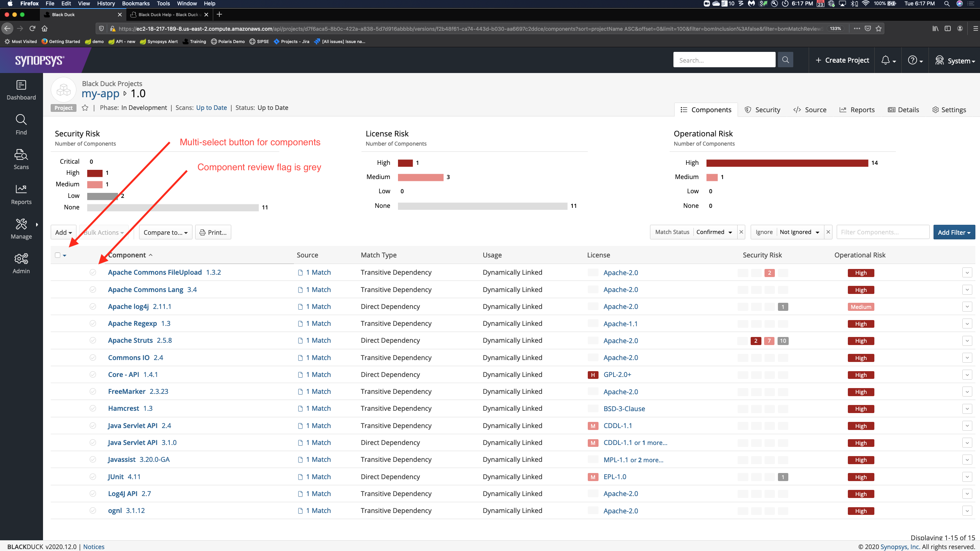Expand row menu for Apache Commons FileUpload

coord(967,273)
